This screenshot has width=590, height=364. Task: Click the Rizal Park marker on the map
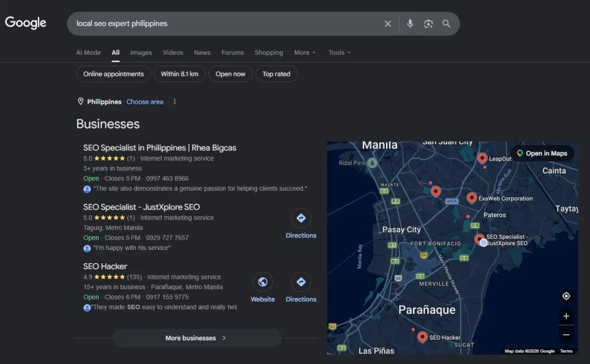click(373, 163)
